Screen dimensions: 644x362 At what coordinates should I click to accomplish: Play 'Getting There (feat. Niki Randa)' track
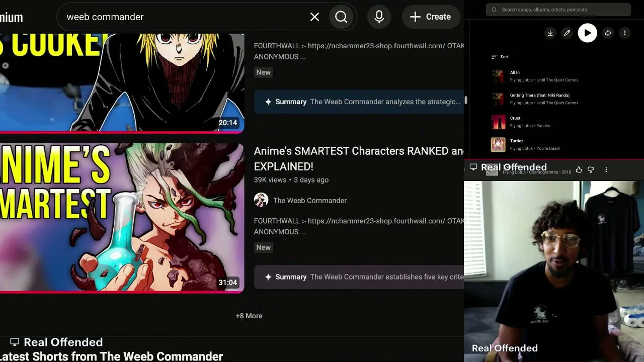coord(540,95)
